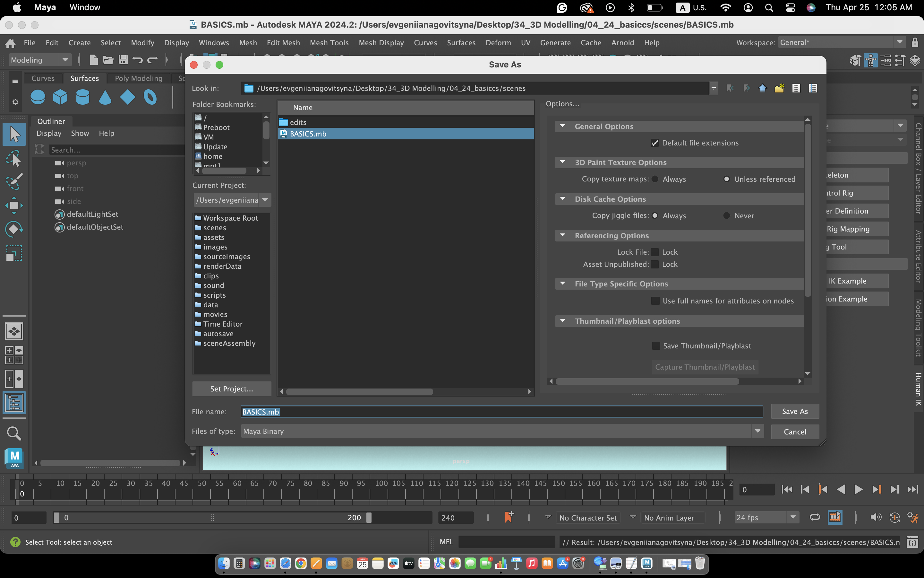Activate the Rotate tool
924x578 pixels.
coord(14,229)
